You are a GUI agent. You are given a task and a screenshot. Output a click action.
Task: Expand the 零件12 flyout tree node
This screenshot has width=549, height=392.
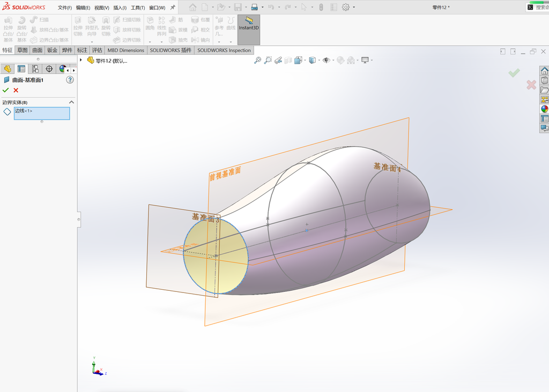point(81,60)
